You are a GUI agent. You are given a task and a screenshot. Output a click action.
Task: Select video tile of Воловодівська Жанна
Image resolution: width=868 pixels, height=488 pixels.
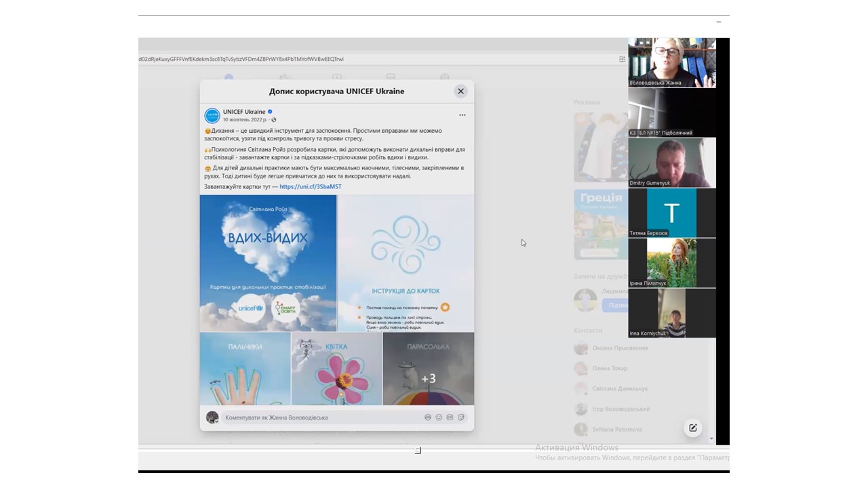(x=671, y=62)
